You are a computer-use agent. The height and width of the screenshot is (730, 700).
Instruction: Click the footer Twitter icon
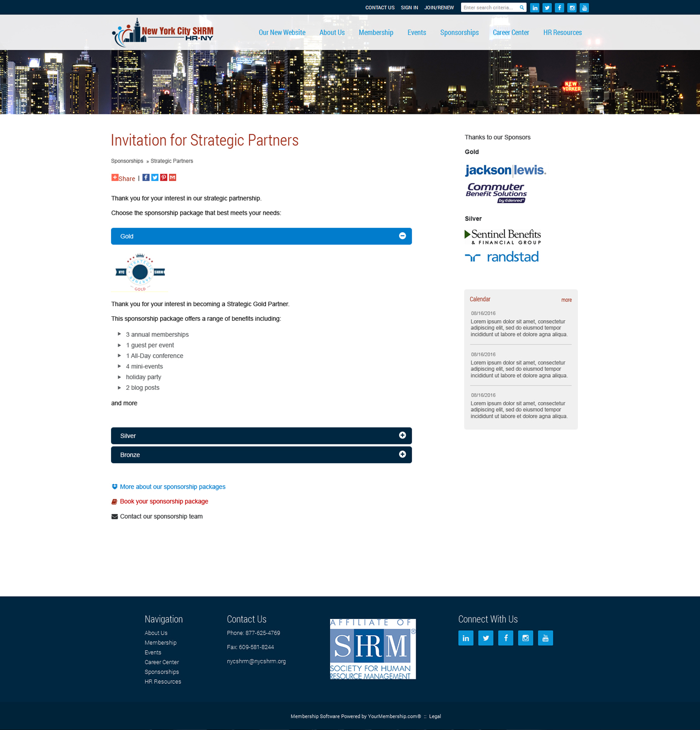tap(486, 638)
